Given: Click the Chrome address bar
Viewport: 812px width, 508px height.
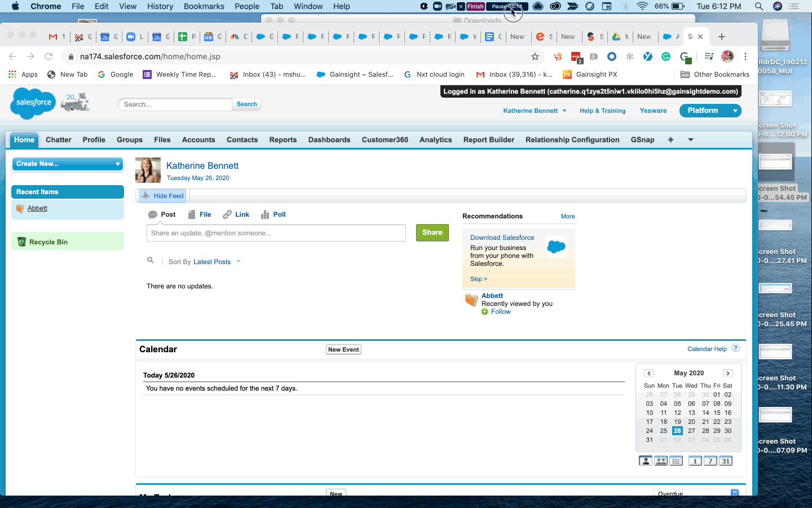Looking at the screenshot, I should click(x=299, y=56).
